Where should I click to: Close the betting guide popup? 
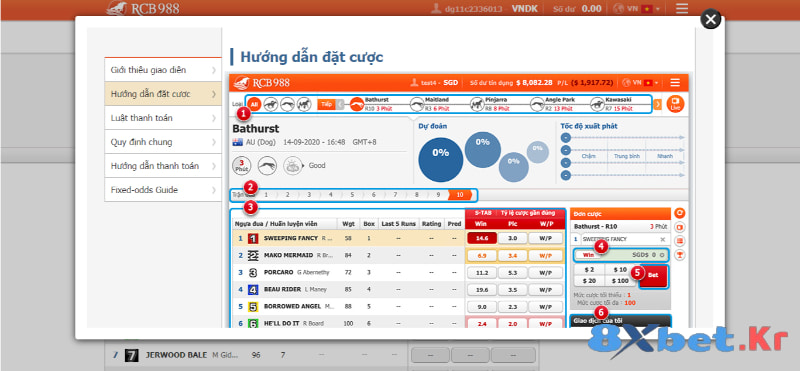click(710, 20)
